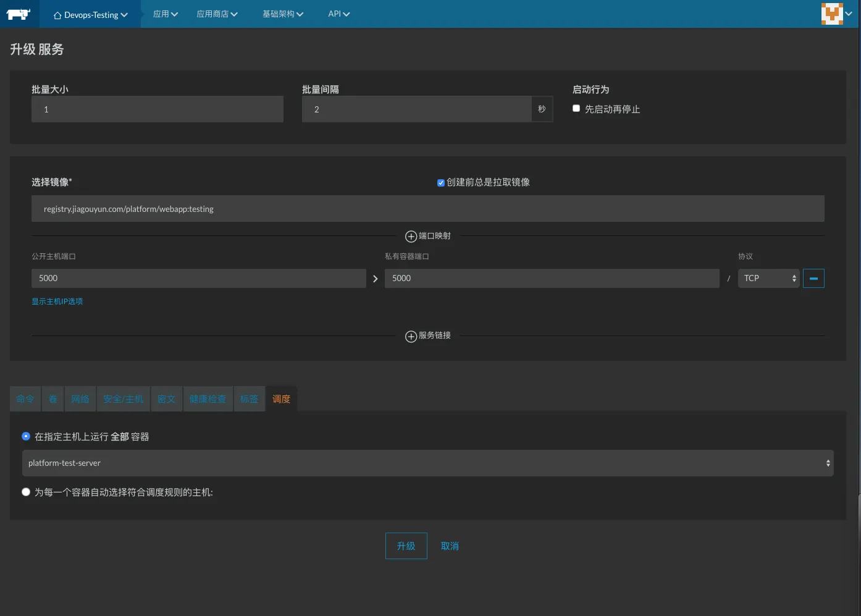This screenshot has height=616, width=861.
Task: Expand the 应用 menu
Action: [166, 14]
